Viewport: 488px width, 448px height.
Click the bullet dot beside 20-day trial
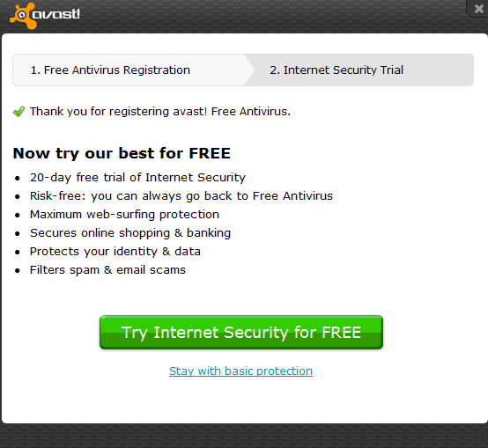(x=18, y=178)
